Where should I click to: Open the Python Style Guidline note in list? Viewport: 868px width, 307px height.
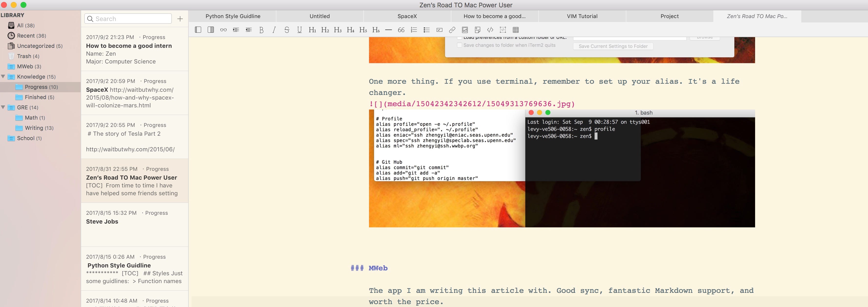point(134,269)
